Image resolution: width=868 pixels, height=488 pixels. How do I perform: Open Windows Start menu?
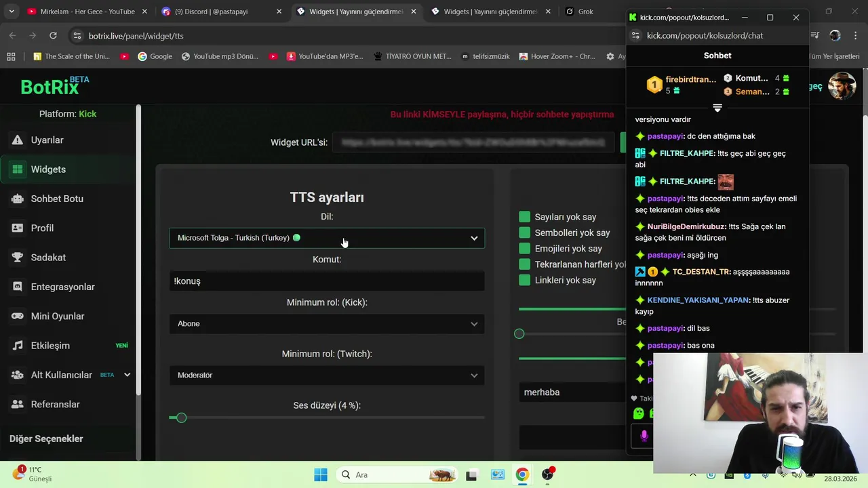(321, 474)
